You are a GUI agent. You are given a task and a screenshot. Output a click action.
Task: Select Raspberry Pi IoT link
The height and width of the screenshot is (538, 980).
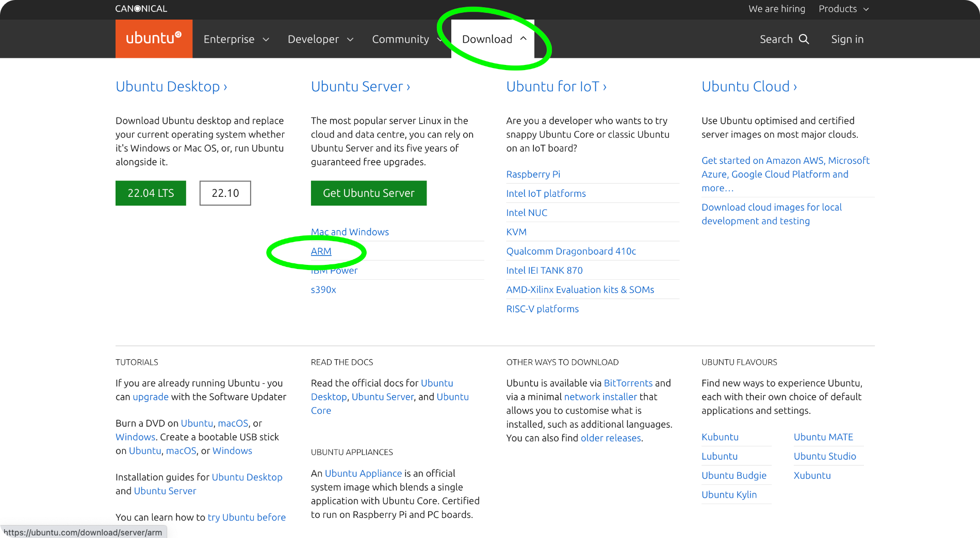pyautogui.click(x=533, y=174)
